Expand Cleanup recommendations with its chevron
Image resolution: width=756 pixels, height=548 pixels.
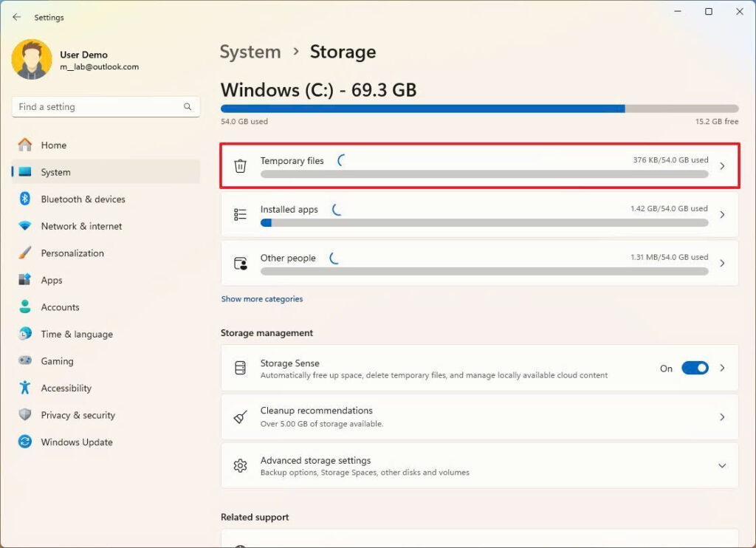722,417
